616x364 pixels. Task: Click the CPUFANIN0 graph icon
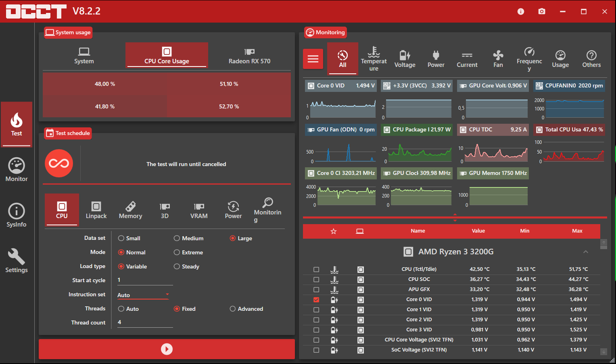[x=539, y=85]
